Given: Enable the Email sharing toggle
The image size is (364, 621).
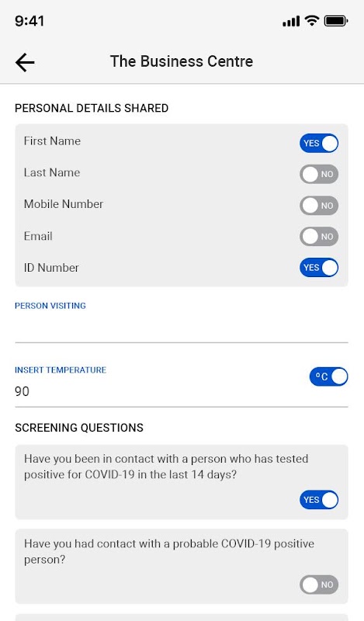Looking at the screenshot, I should pyautogui.click(x=319, y=237).
